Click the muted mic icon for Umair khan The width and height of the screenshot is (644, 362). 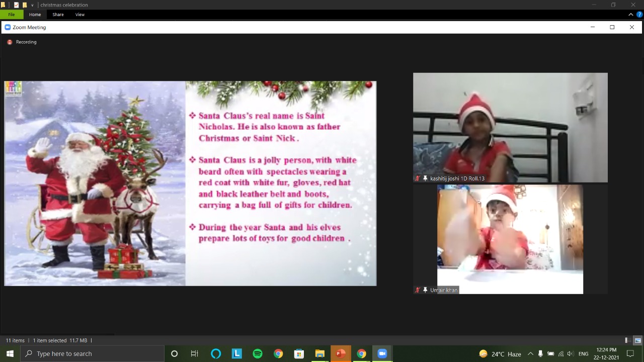point(418,290)
